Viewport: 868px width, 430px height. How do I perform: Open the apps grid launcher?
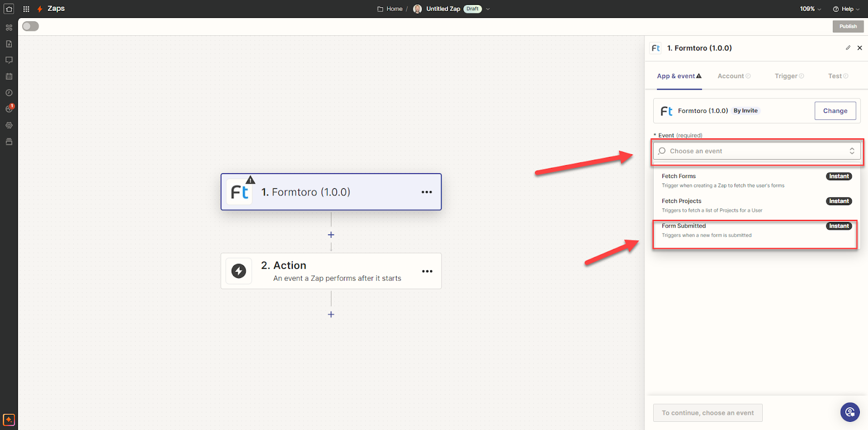click(x=26, y=9)
